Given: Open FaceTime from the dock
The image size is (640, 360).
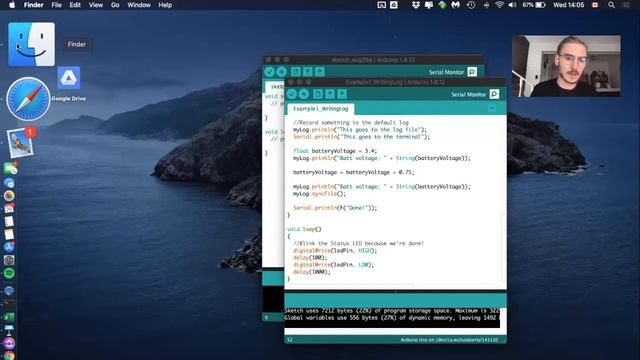Looking at the screenshot, I should [x=9, y=169].
